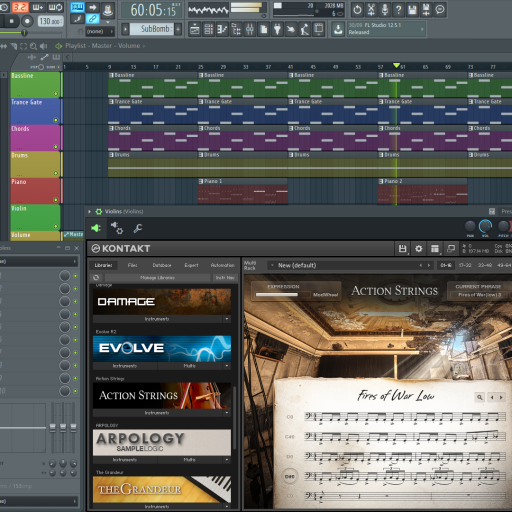This screenshot has width=512, height=512.
Task: Click the record button
Action: coord(27,21)
